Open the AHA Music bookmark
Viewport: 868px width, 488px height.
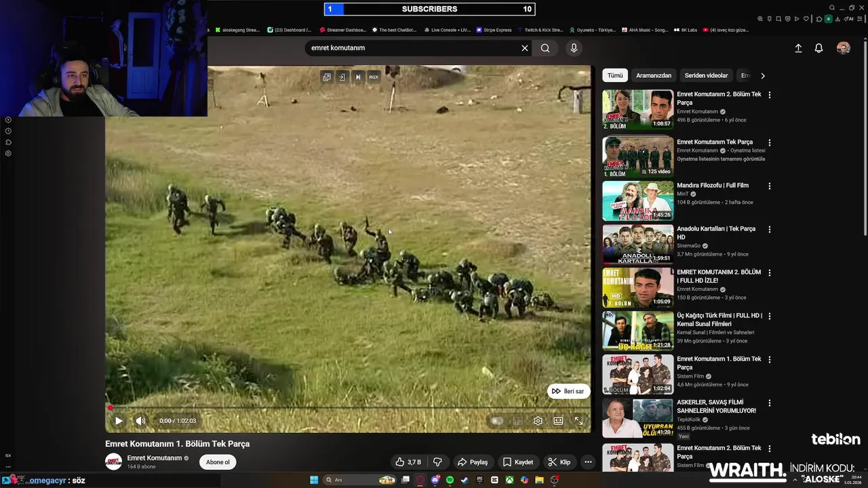click(x=645, y=30)
